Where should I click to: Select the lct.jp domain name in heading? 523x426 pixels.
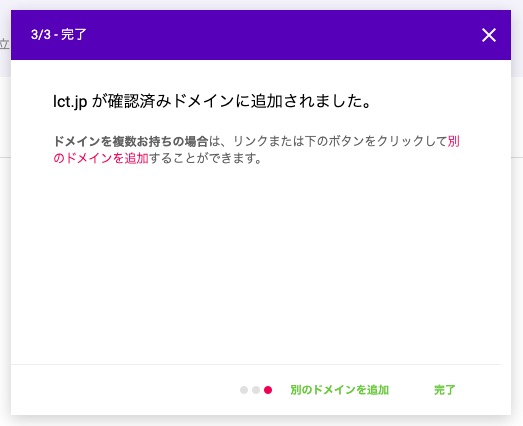point(70,101)
